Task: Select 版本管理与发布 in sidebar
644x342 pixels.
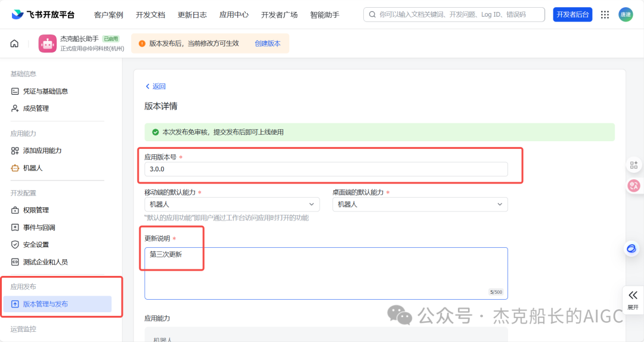Action: 57,304
